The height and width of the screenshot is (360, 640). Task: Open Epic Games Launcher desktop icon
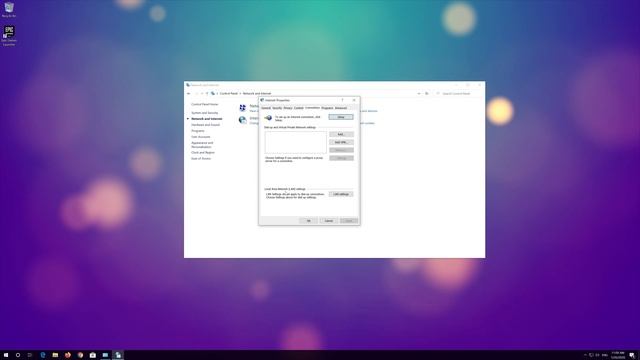pyautogui.click(x=9, y=36)
